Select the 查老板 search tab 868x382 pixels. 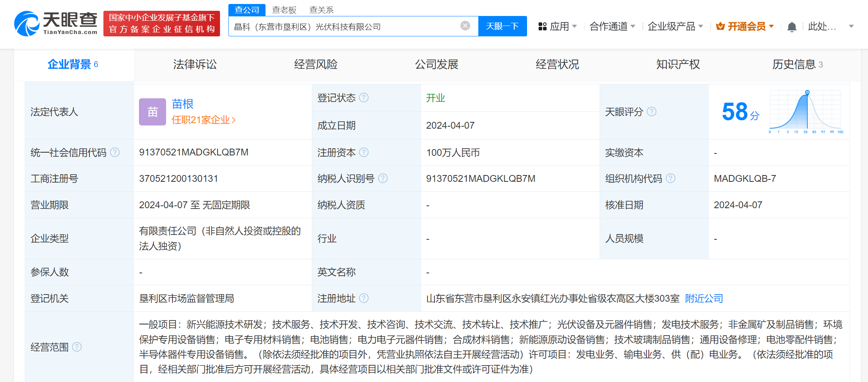(284, 10)
